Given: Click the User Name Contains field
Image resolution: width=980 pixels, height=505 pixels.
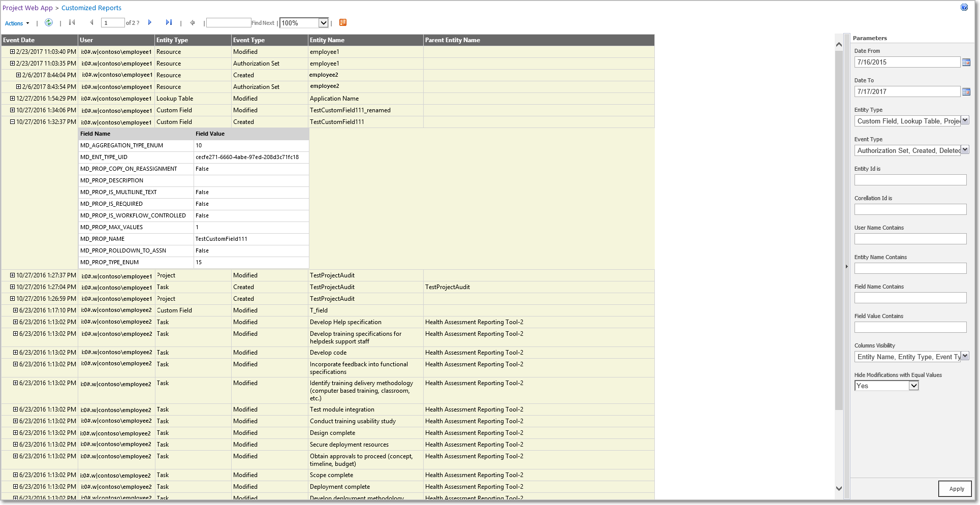Looking at the screenshot, I should pos(910,239).
